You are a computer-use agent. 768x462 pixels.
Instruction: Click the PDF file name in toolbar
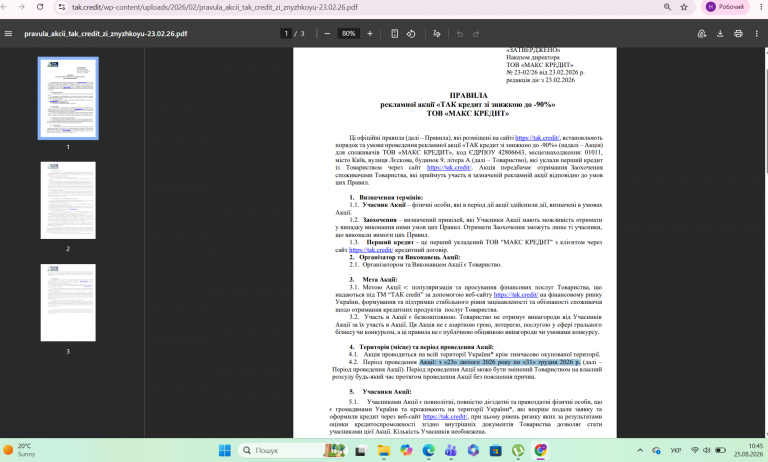coord(106,34)
